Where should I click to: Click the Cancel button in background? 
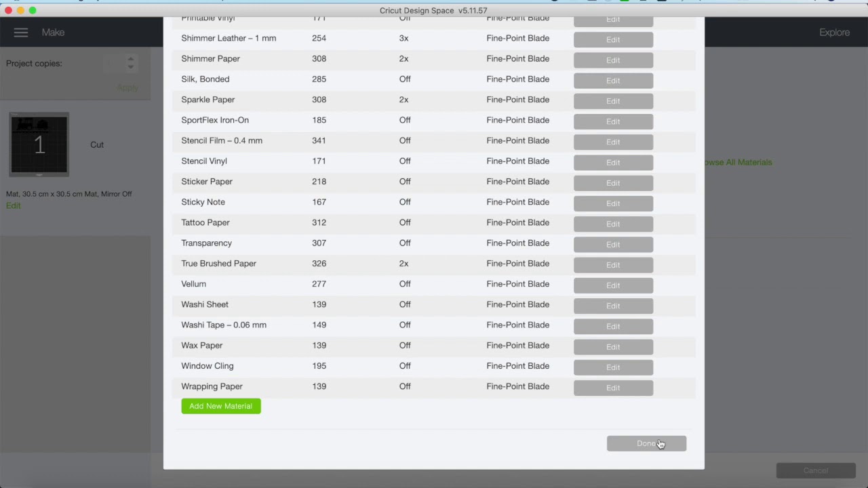815,470
